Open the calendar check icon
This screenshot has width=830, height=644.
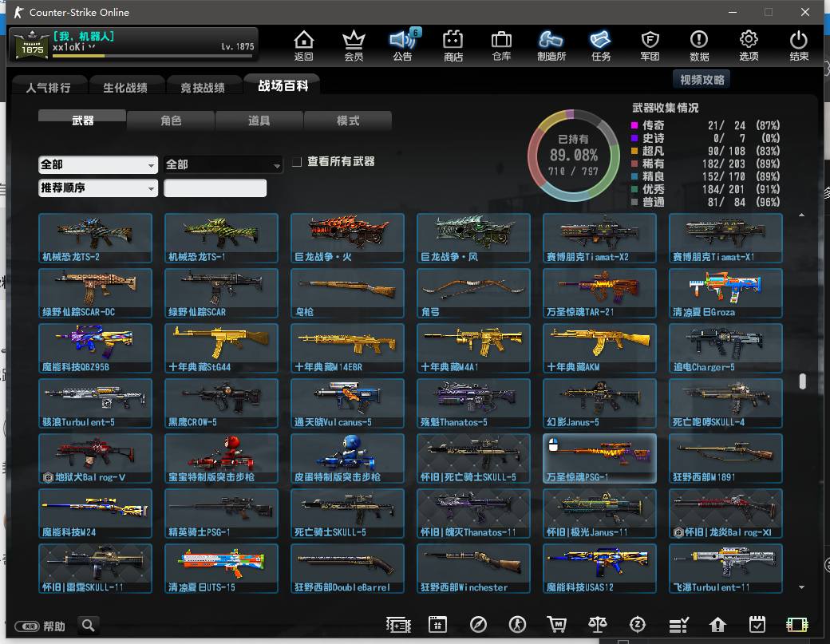757,625
